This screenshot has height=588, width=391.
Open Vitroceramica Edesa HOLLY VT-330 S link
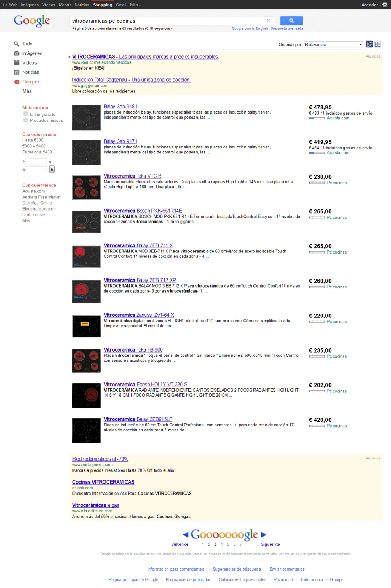(145, 384)
